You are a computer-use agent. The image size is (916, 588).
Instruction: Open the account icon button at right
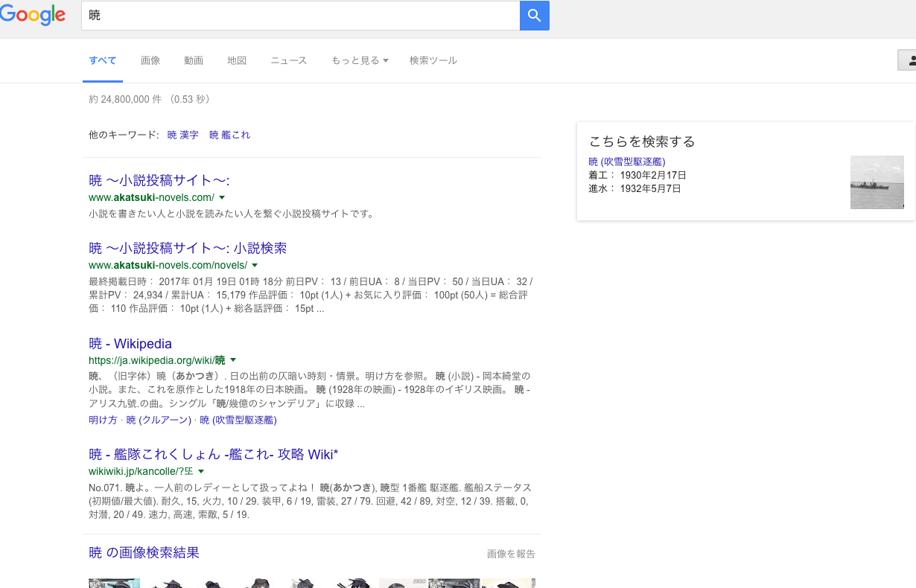pyautogui.click(x=907, y=60)
